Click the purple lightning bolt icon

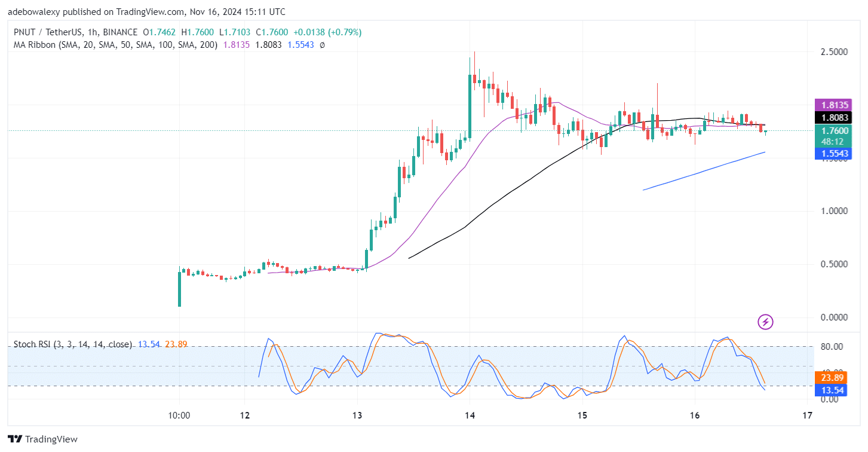(x=765, y=322)
